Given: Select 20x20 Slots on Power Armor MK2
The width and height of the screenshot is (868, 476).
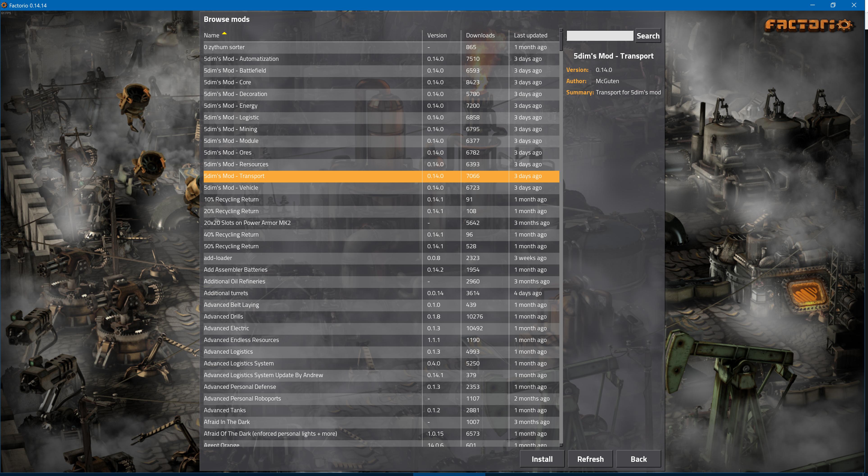Looking at the screenshot, I should tap(381, 223).
